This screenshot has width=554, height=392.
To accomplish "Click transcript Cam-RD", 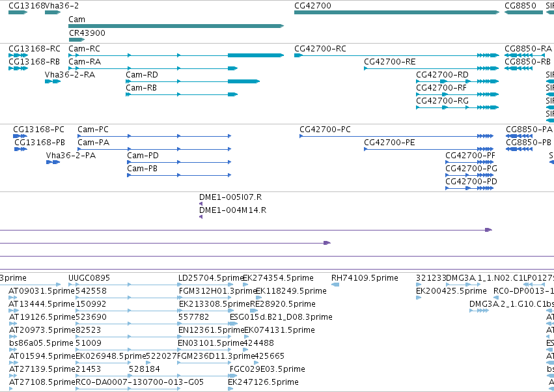I will [193, 81].
